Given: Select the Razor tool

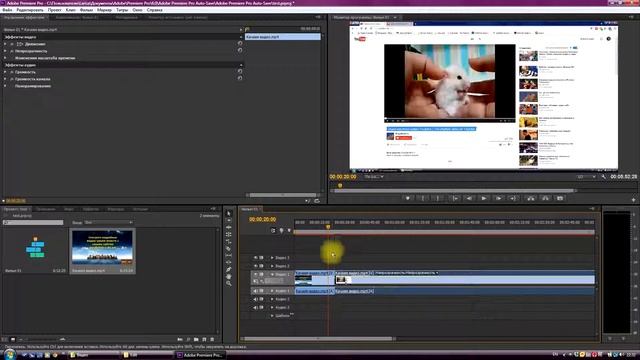Looking at the screenshot, I should pos(229,248).
